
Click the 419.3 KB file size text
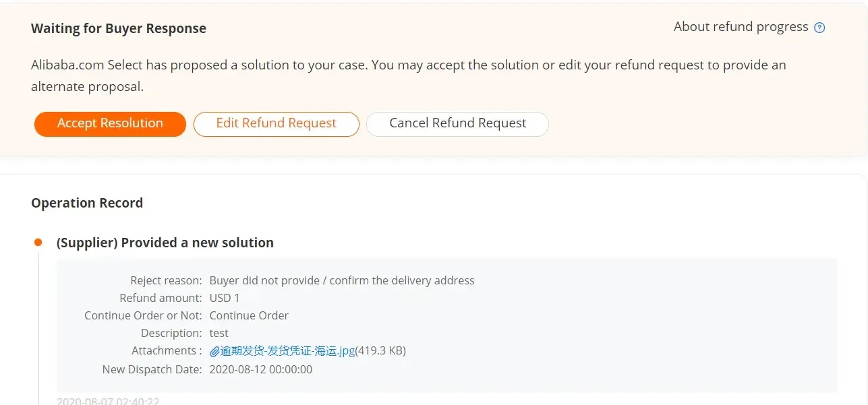tap(380, 351)
